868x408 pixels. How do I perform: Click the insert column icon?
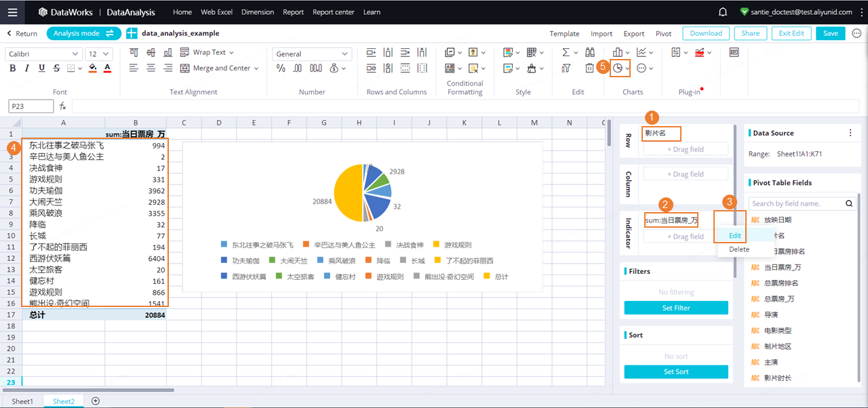click(x=389, y=52)
